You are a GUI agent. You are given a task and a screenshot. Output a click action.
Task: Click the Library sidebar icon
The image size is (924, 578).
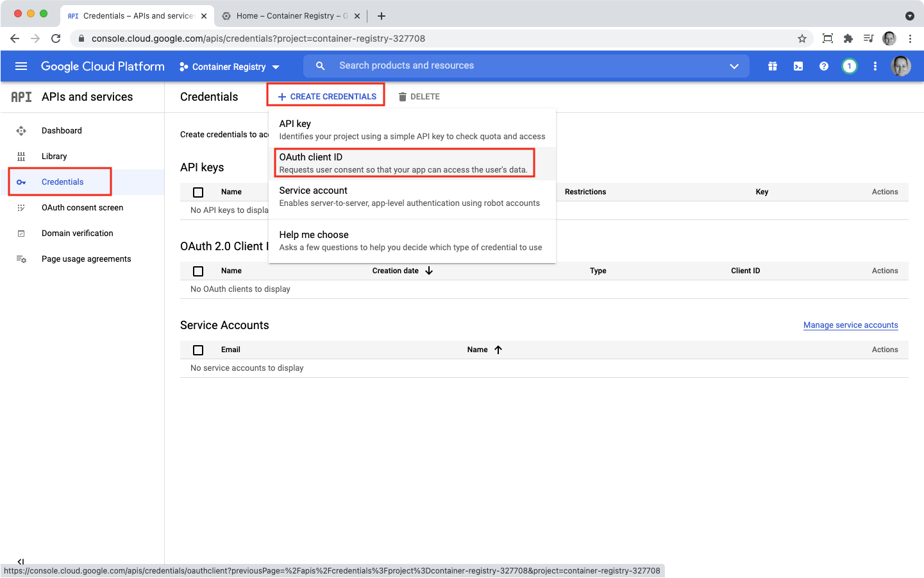[21, 157]
